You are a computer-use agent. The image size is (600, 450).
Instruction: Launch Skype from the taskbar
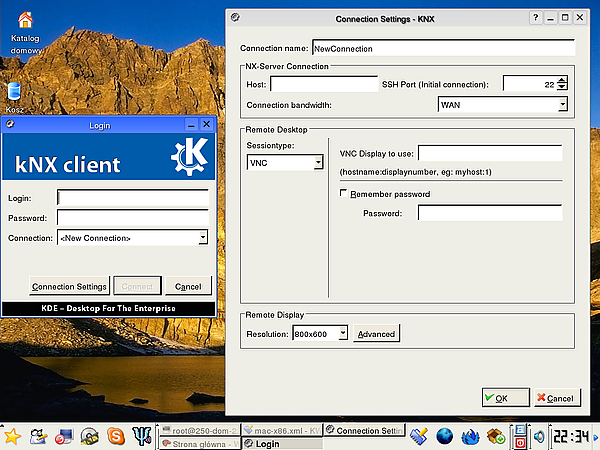(x=116, y=436)
